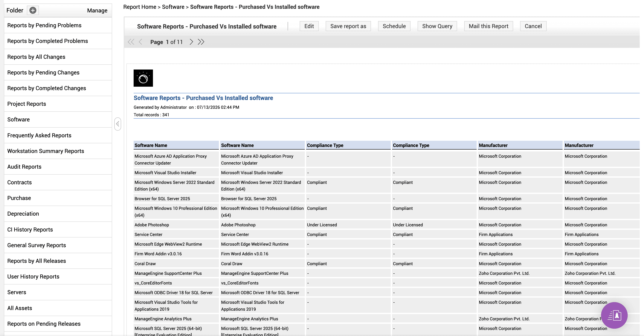Mail this Report
The width and height of the screenshot is (644, 336).
click(488, 26)
